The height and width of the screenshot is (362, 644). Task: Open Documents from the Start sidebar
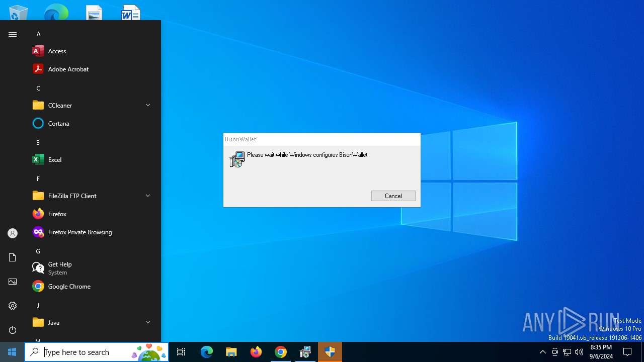tap(13, 257)
